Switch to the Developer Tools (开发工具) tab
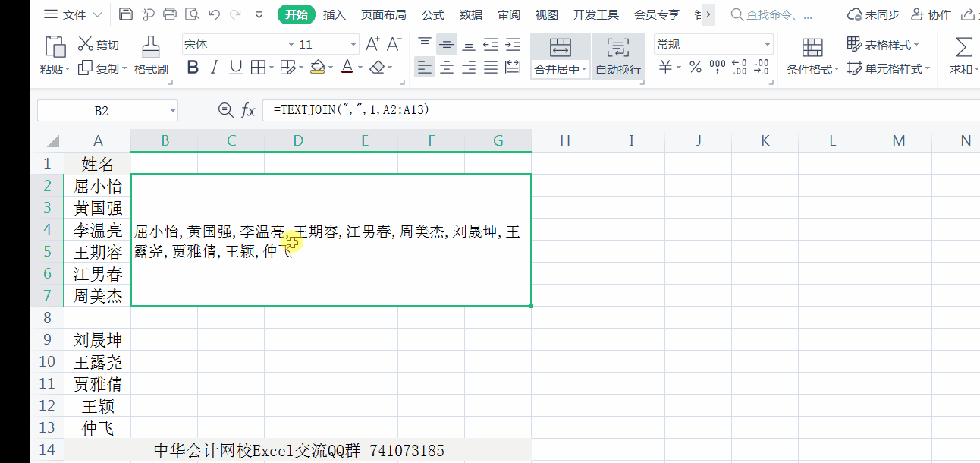 (x=596, y=14)
